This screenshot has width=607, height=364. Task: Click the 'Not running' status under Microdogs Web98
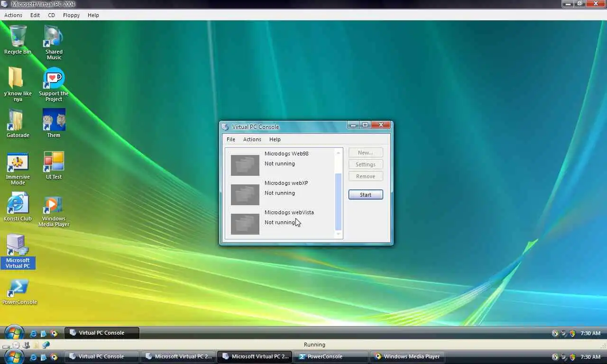(280, 164)
